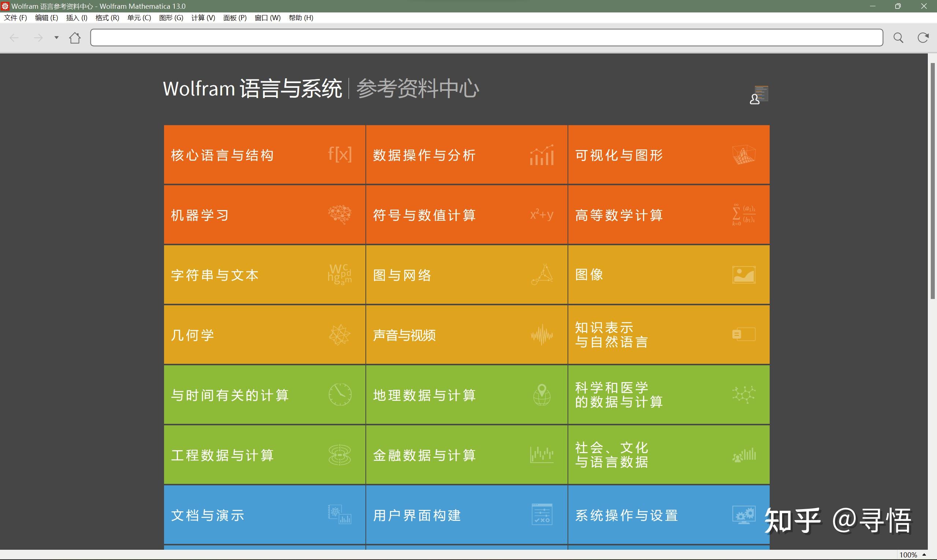Open the 文件 (F) menu
This screenshot has height=560, width=937.
pos(15,18)
